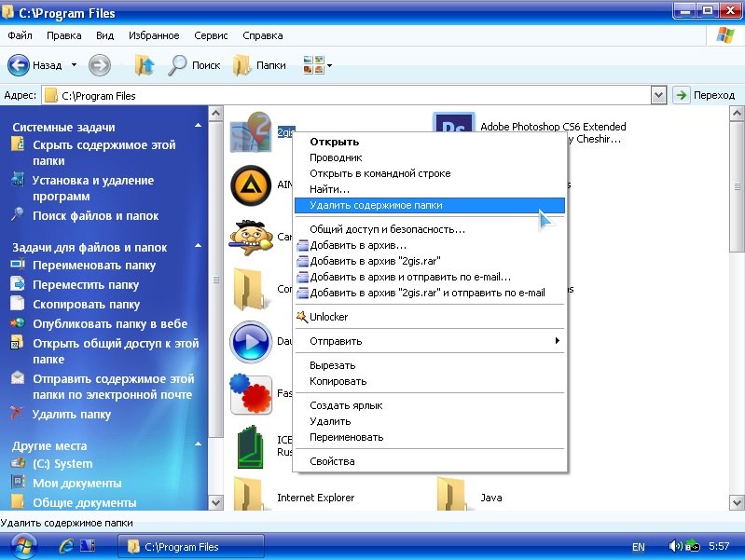The width and height of the screenshot is (745, 560).
Task: Open the Back button history dropdown
Action: (x=74, y=66)
